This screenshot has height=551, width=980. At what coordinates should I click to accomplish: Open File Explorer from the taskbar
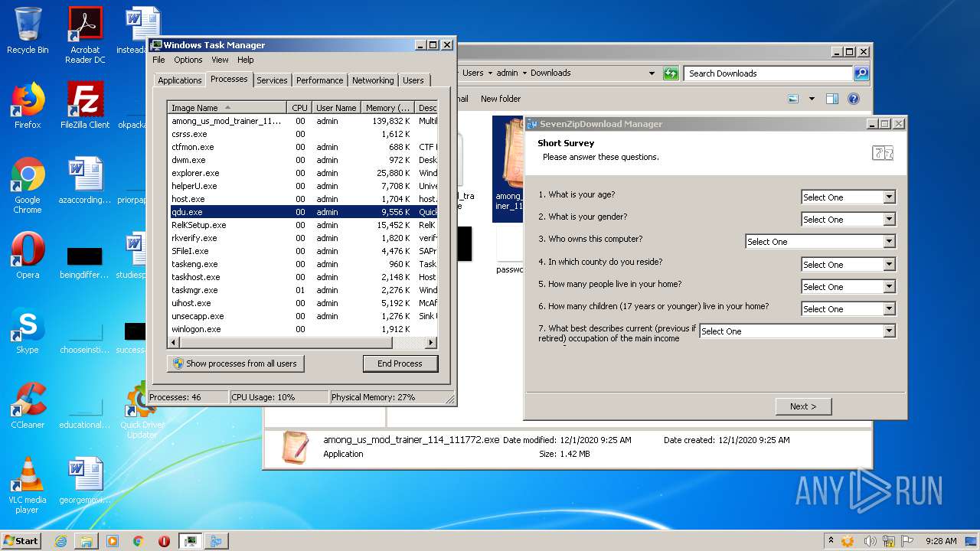pos(87,541)
